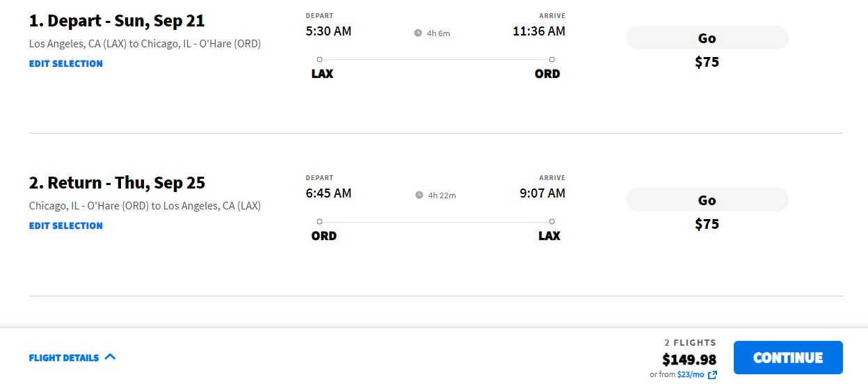Select the Go fare for the return flight
Image resolution: width=868 pixels, height=384 pixels.
click(x=707, y=200)
